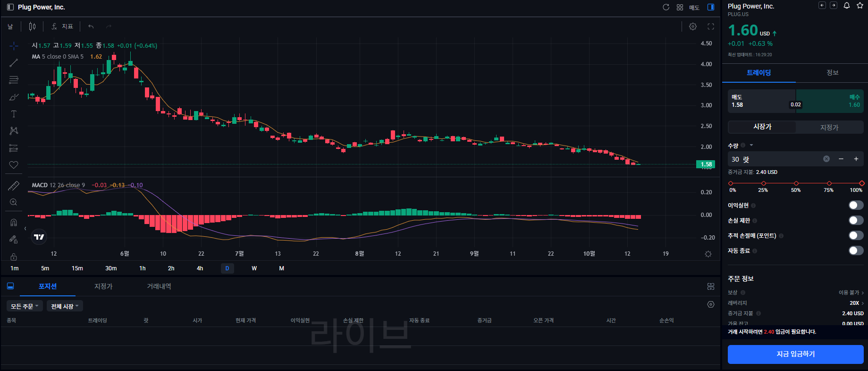Select the crosshair cursor tool
This screenshot has height=371, width=868.
[14, 46]
